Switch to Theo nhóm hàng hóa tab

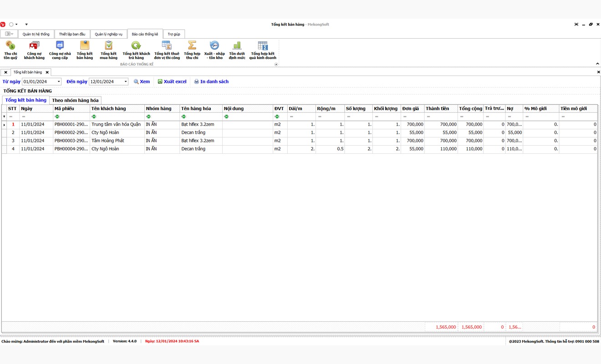pyautogui.click(x=75, y=101)
